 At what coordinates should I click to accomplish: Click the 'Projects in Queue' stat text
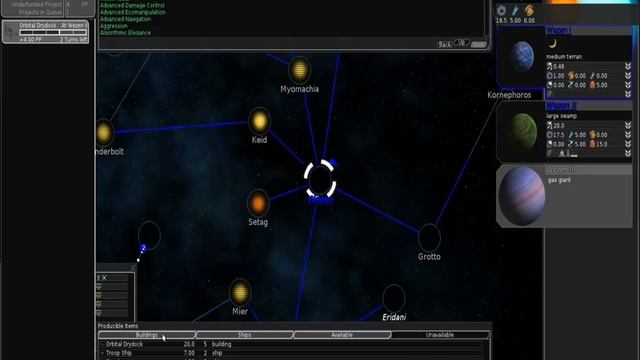click(40, 12)
